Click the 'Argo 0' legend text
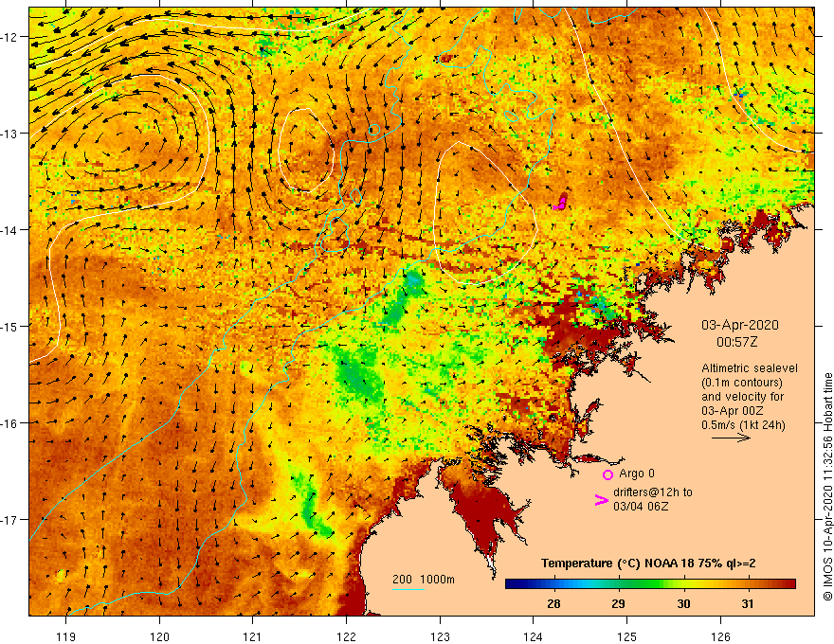834x644 pixels. coord(637,474)
